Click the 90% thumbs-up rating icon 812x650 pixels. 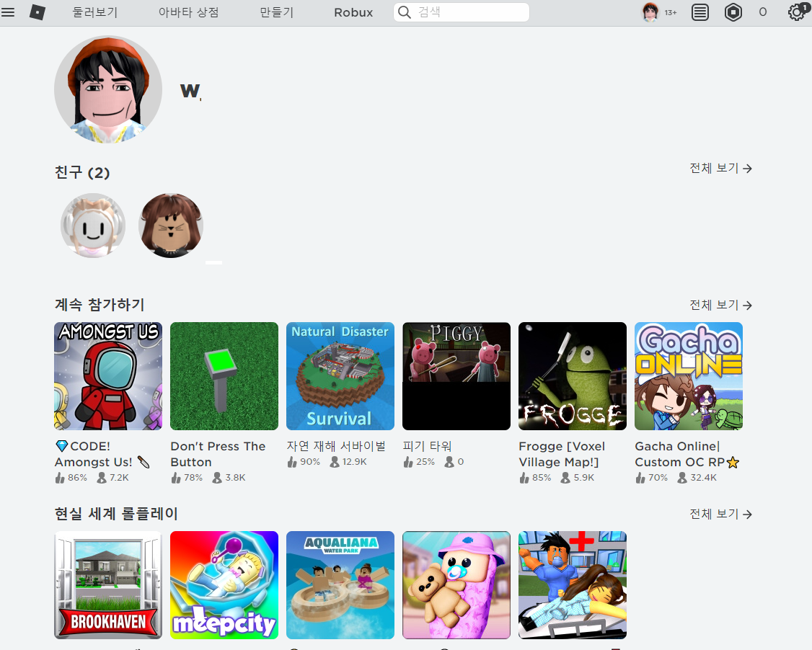pos(292,462)
